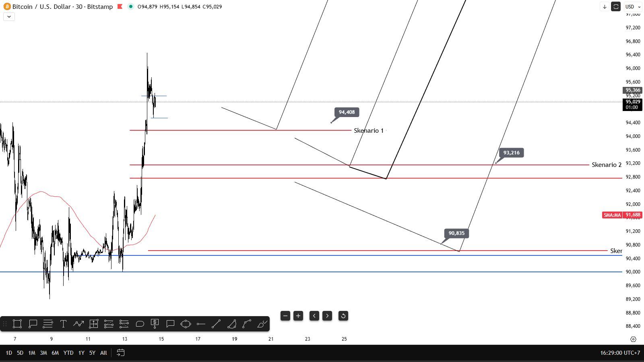Switch to the 1M time range
This screenshot has height=362, width=644.
click(31, 353)
